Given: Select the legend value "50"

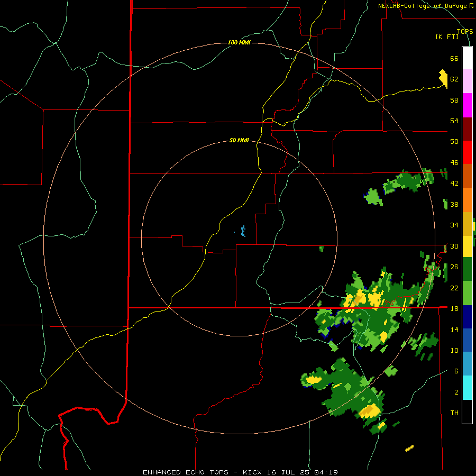Looking at the screenshot, I should click(454, 141).
